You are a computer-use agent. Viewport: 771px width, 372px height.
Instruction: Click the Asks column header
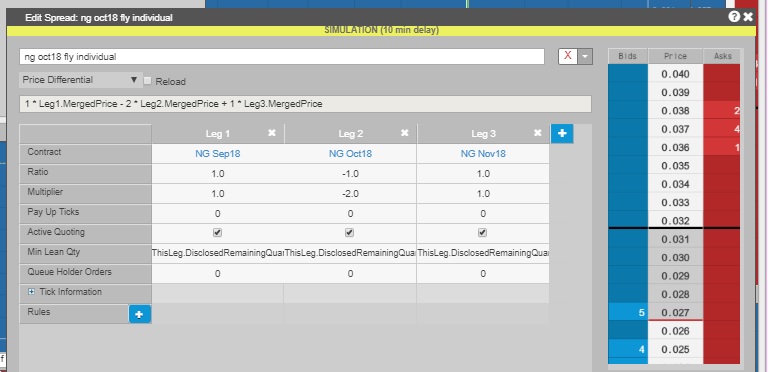722,56
